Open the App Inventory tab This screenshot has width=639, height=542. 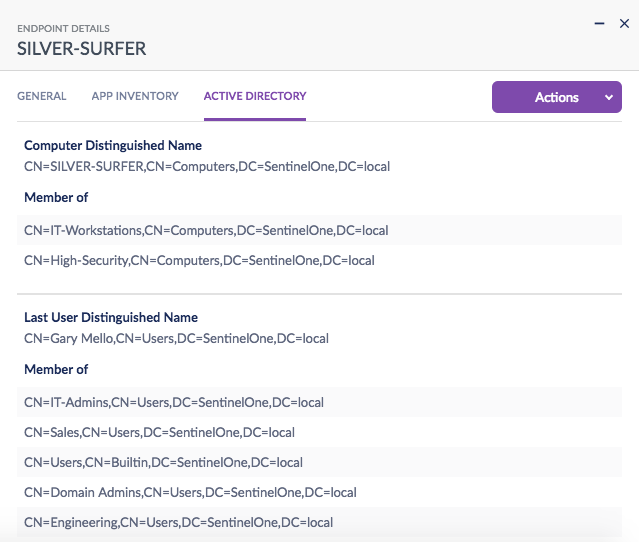[135, 97]
